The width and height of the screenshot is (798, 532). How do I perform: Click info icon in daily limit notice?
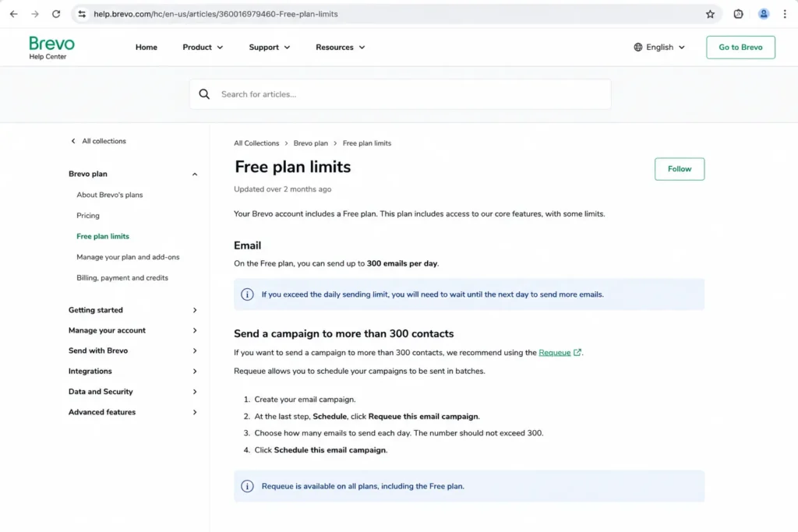(x=247, y=294)
